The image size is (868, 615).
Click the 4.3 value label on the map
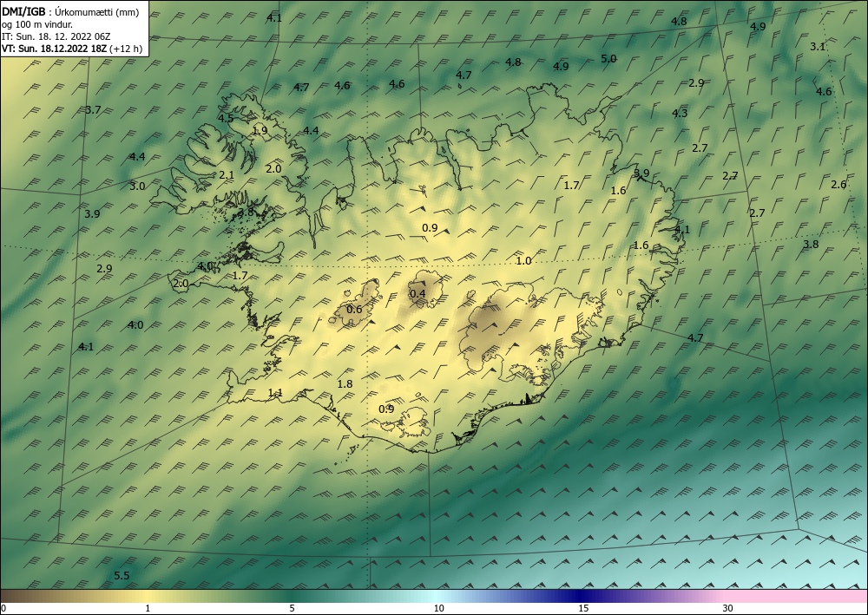[x=680, y=114]
